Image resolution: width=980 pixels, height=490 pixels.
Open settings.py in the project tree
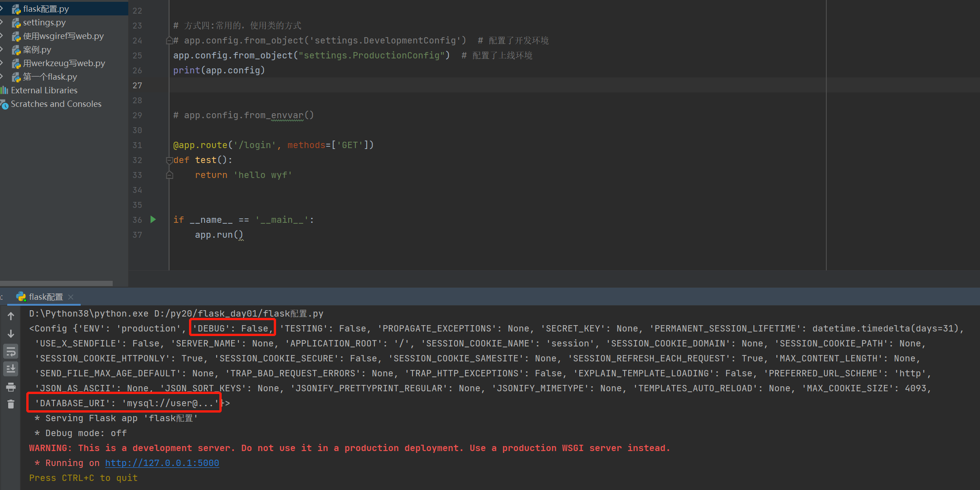pyautogui.click(x=44, y=23)
